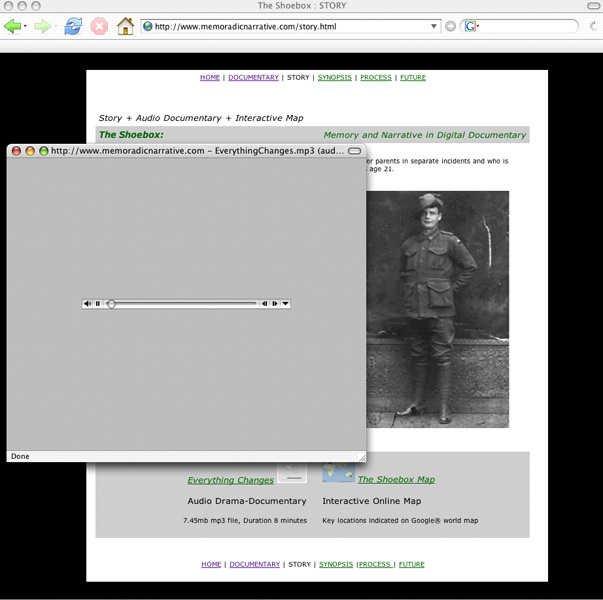Image resolution: width=603 pixels, height=600 pixels.
Task: Step forward in the audio player
Action: [x=275, y=303]
